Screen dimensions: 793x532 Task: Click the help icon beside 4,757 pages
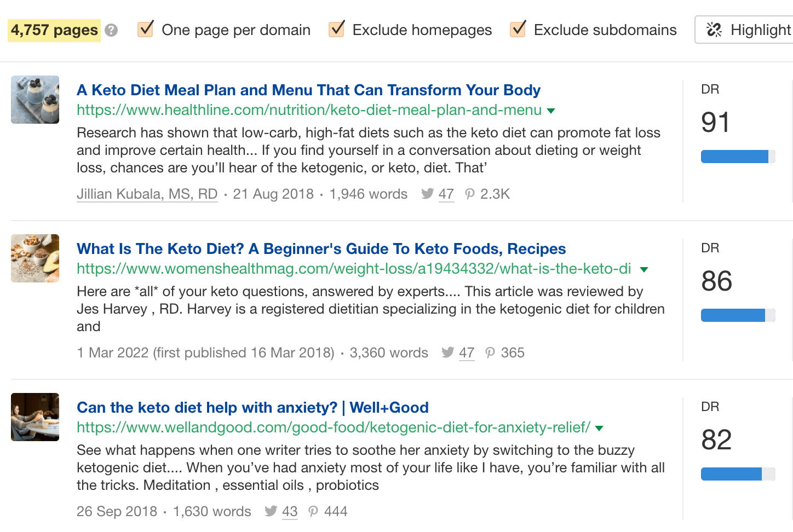[111, 30]
